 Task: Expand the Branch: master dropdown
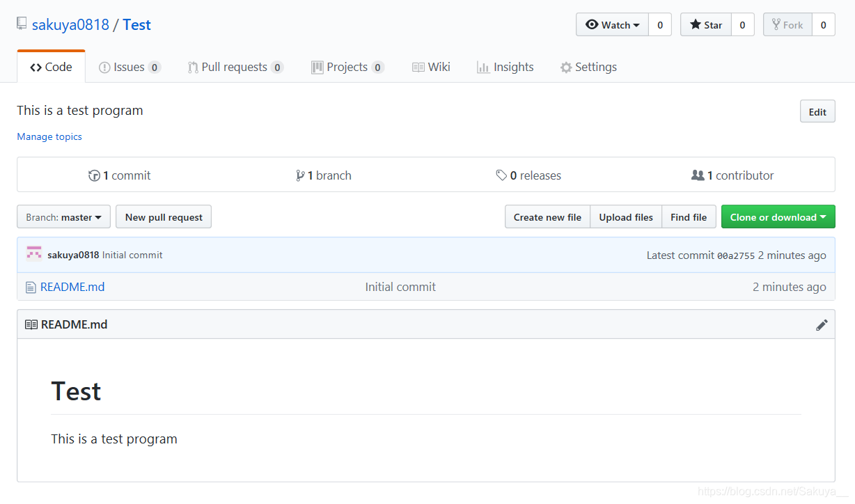click(63, 217)
